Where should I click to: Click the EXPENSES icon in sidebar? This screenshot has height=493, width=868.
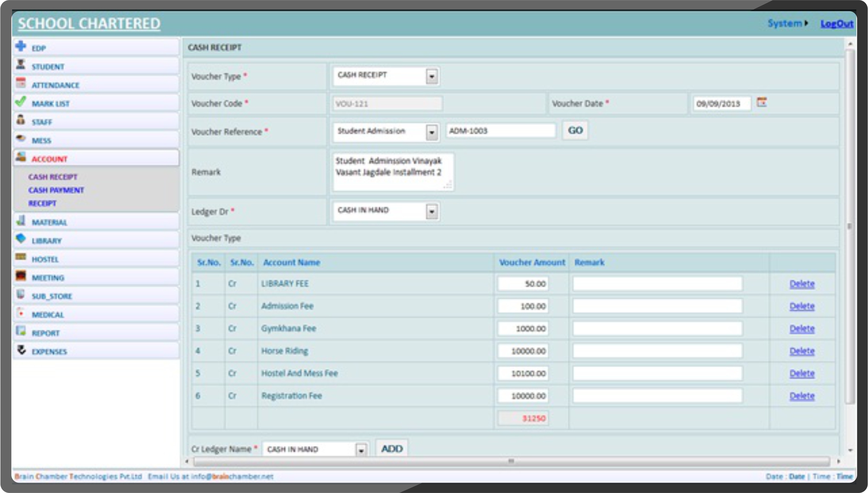(21, 350)
